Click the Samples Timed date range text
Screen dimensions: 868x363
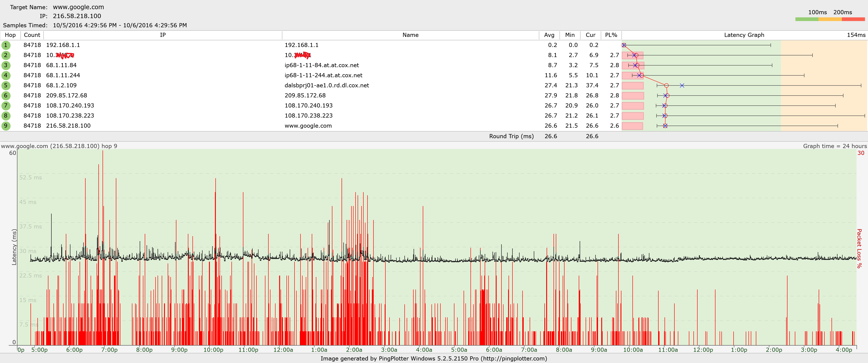120,25
